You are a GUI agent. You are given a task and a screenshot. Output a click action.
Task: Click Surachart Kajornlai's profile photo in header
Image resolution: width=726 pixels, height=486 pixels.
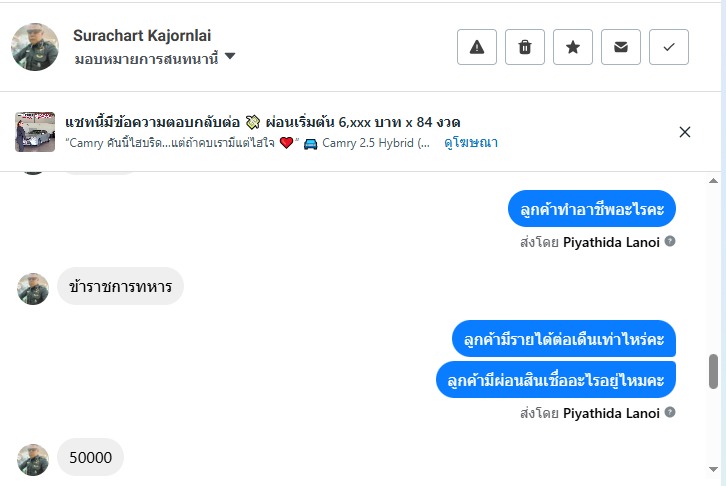pyautogui.click(x=35, y=47)
